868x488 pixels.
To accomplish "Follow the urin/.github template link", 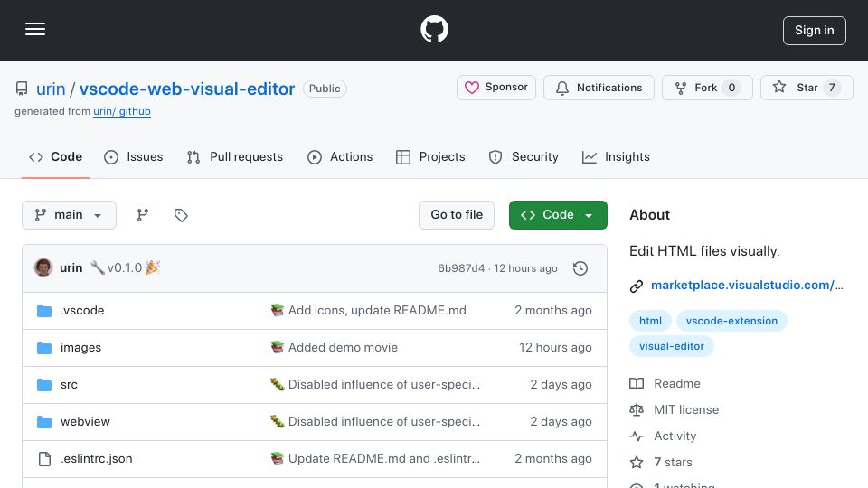I will click(122, 111).
